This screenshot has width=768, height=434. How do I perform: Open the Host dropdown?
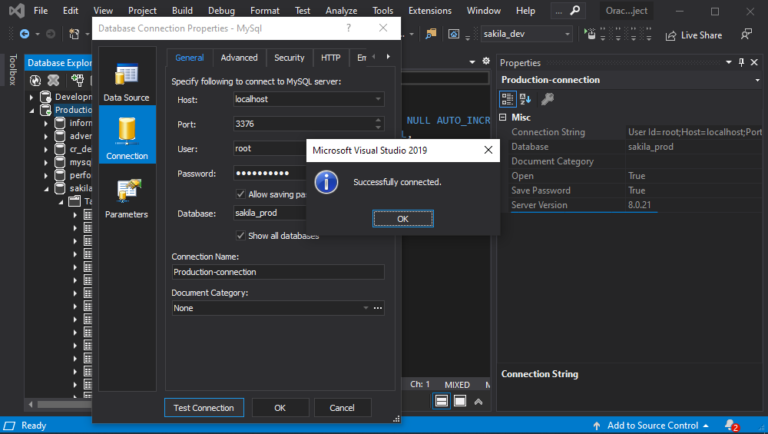[x=377, y=100]
